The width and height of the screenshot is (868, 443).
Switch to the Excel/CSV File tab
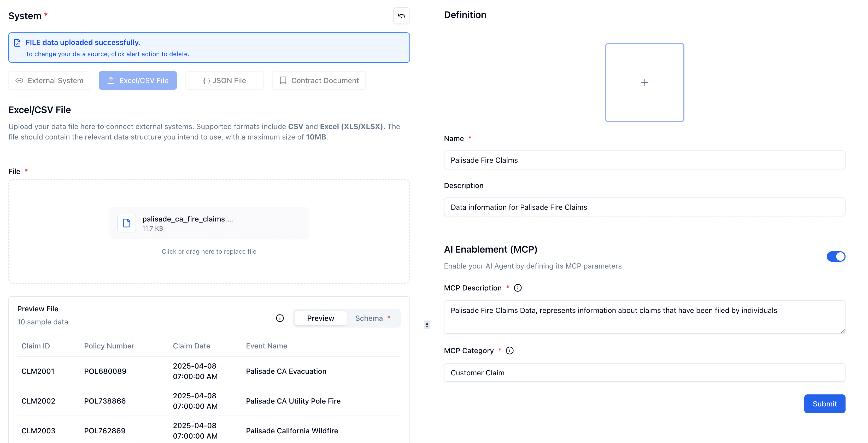point(137,80)
